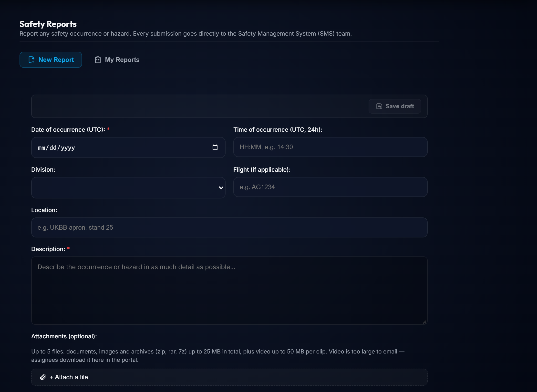This screenshot has height=392, width=537.
Task: Focus the Date of occurrence field
Action: [128, 147]
